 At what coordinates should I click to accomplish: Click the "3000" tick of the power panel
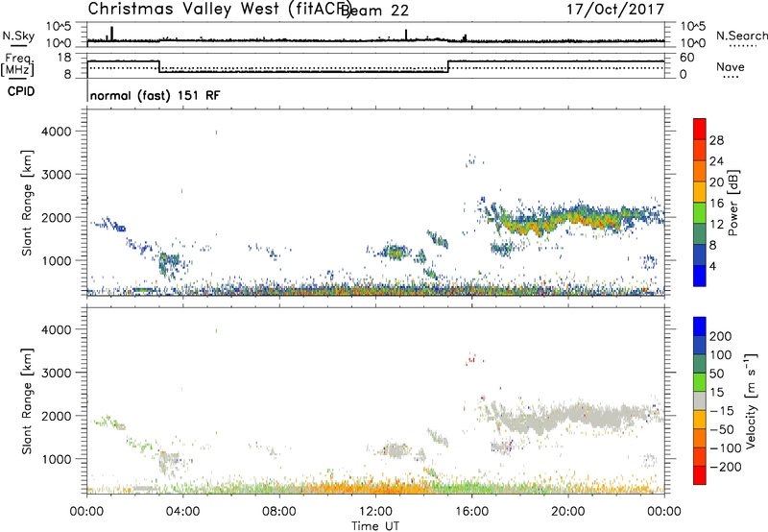click(x=56, y=175)
